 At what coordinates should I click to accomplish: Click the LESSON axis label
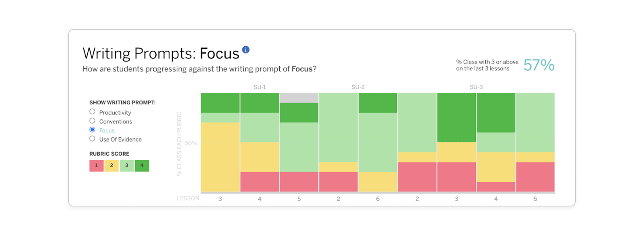188,198
